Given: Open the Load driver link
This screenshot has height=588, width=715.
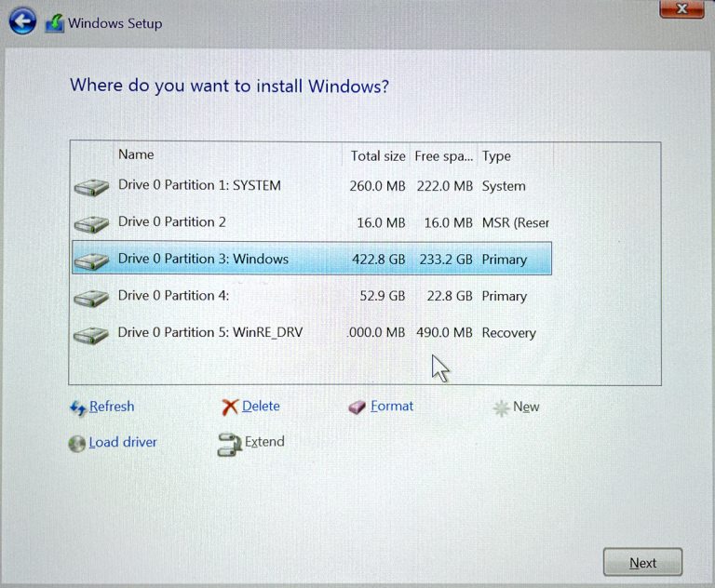Looking at the screenshot, I should point(123,443).
